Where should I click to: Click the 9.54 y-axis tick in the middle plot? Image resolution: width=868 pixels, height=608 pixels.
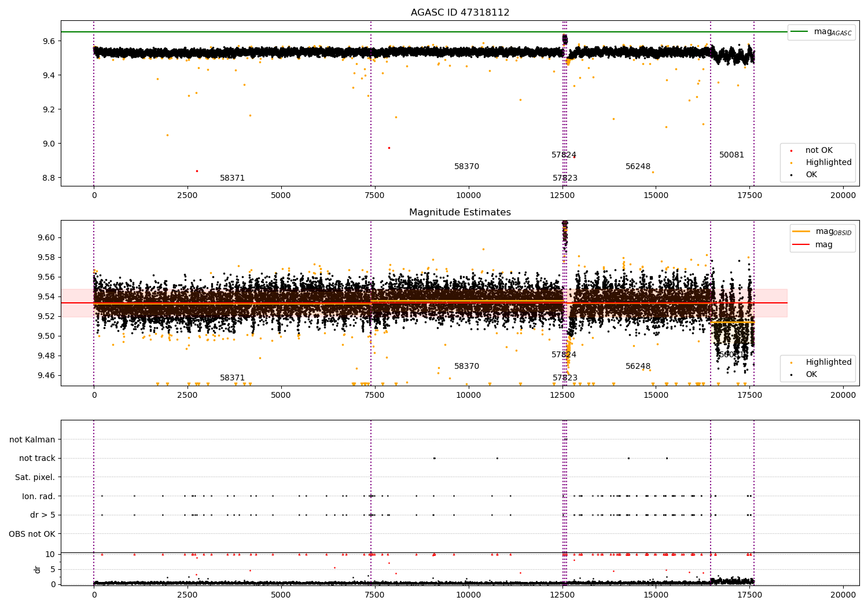pos(46,296)
